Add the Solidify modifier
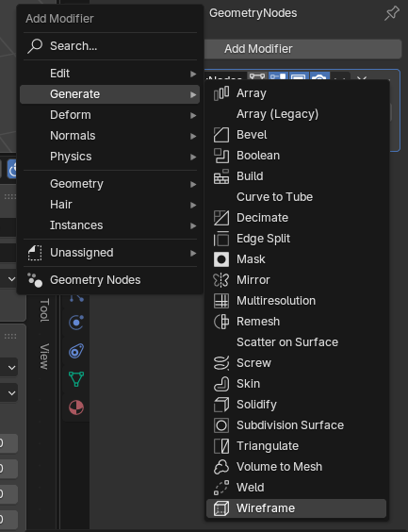This screenshot has height=532, width=408. point(296,405)
